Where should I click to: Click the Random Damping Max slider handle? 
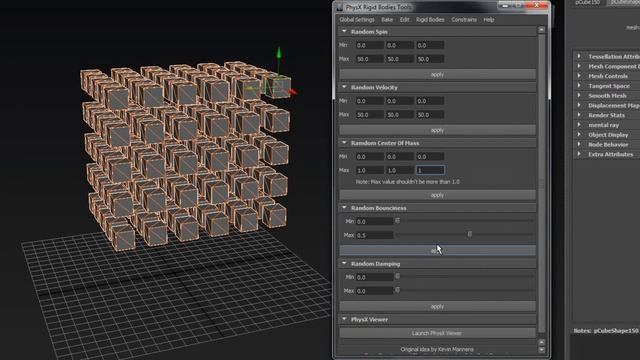398,290
